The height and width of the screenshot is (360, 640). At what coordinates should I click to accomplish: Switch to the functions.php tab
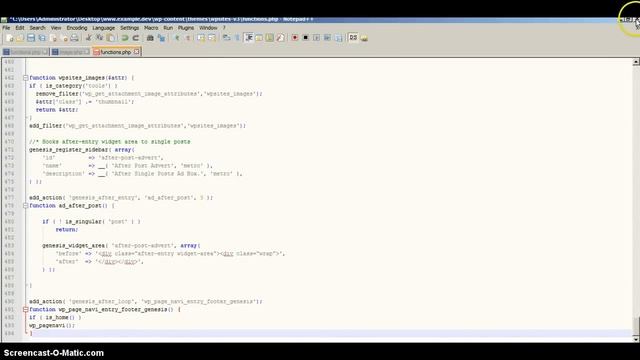[x=116, y=52]
